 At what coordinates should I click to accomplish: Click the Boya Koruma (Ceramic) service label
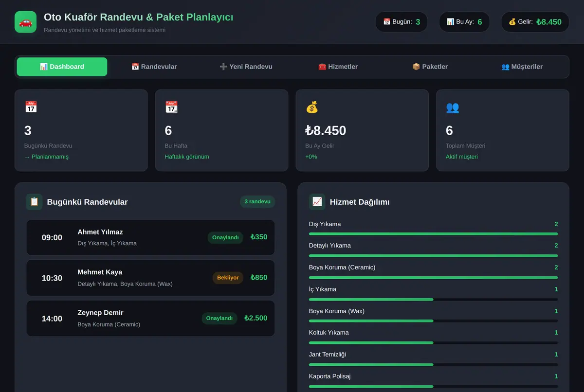342,267
